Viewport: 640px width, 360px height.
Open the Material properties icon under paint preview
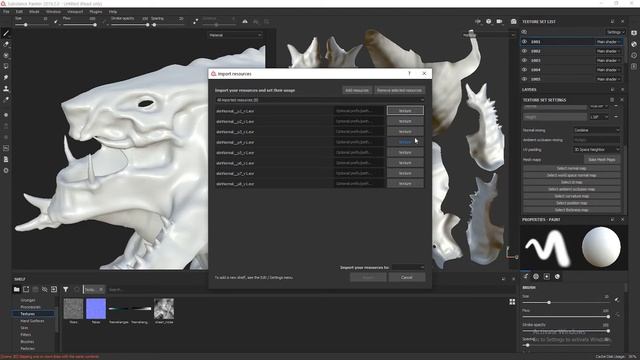point(557,276)
